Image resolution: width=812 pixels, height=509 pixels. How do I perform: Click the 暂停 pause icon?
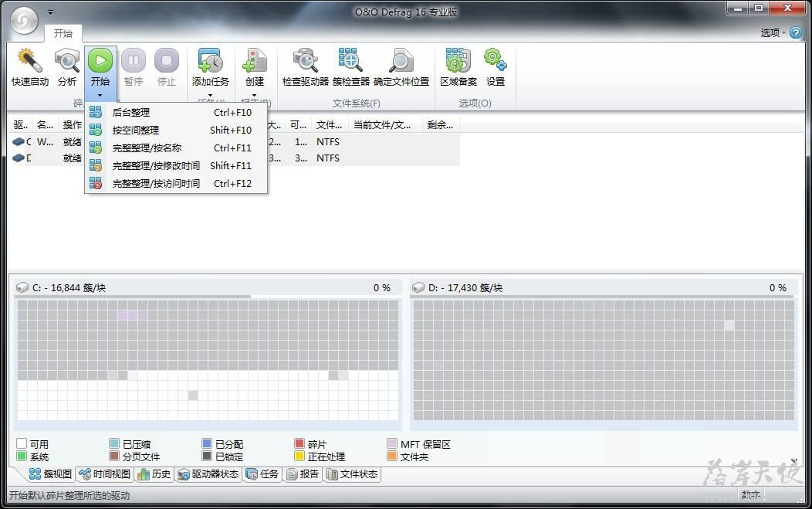(133, 61)
